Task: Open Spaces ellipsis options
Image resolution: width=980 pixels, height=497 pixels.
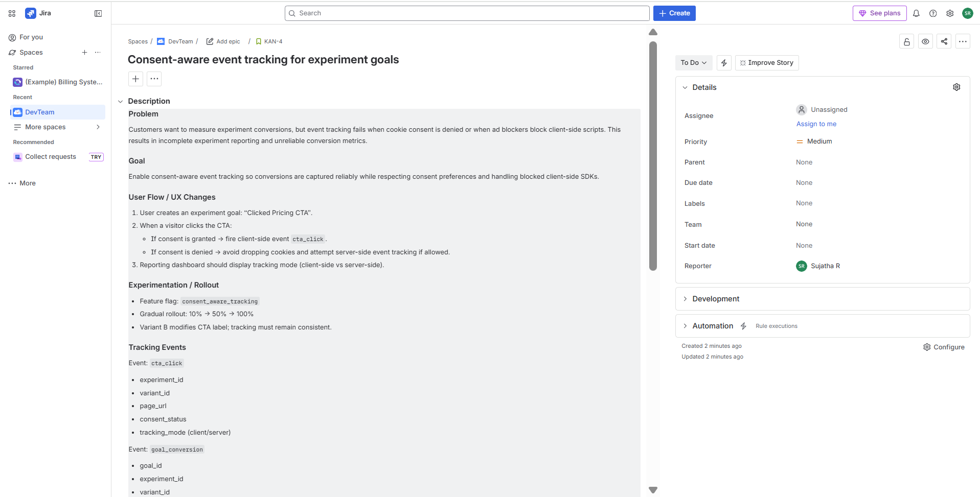Action: [x=98, y=52]
